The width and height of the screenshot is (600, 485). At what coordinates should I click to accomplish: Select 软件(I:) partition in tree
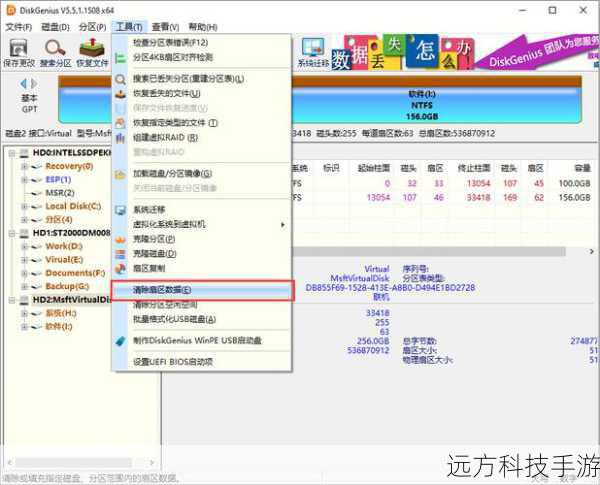59,327
